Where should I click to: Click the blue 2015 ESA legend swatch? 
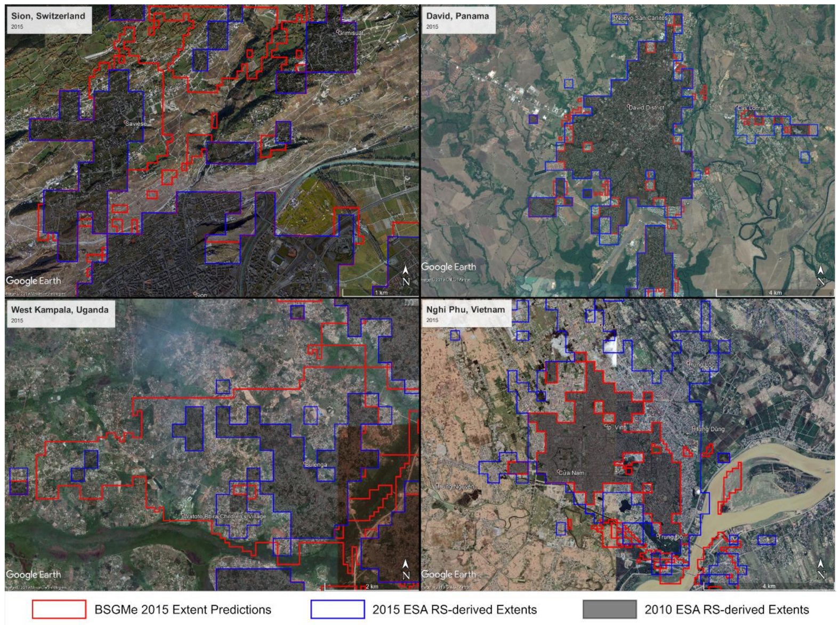click(x=337, y=609)
